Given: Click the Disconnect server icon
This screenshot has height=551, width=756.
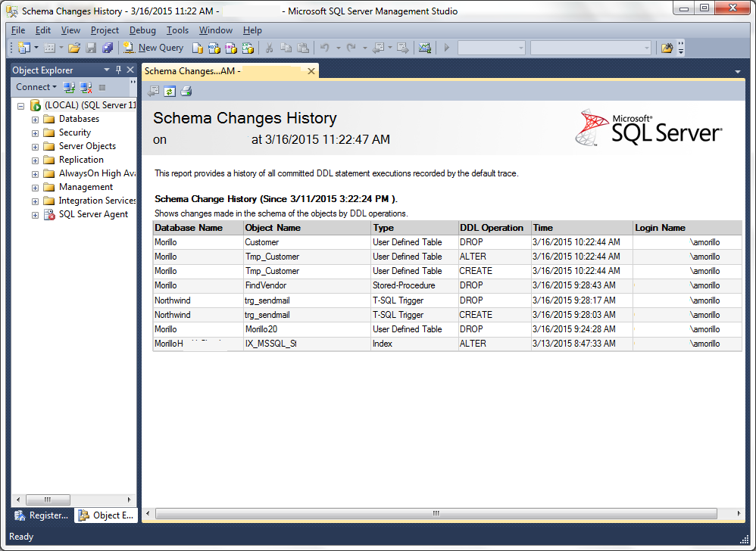Looking at the screenshot, I should click(x=86, y=87).
